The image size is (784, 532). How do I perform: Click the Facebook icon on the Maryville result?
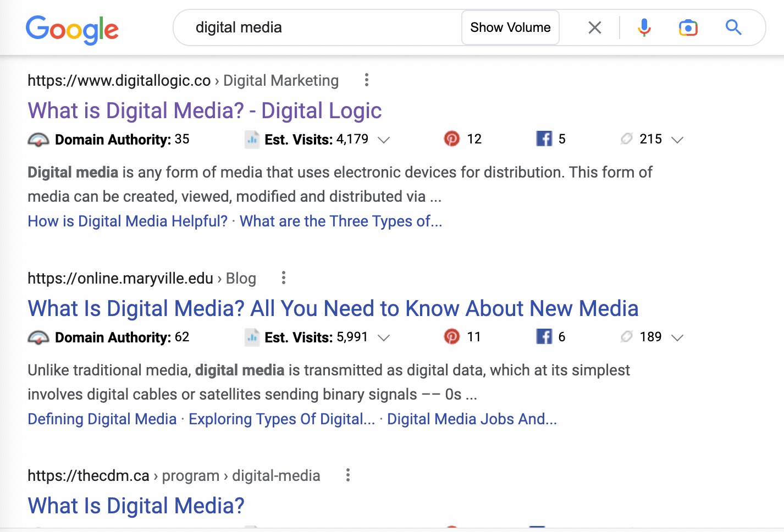[544, 336]
